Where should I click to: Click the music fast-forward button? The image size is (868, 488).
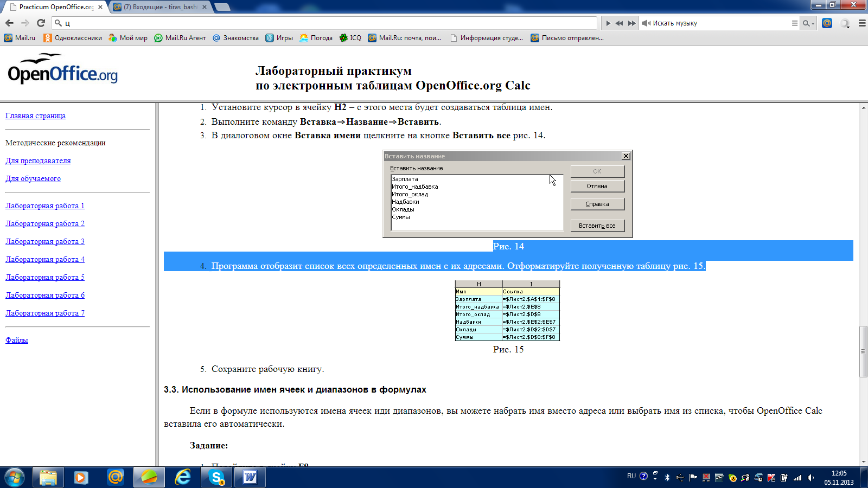point(632,23)
